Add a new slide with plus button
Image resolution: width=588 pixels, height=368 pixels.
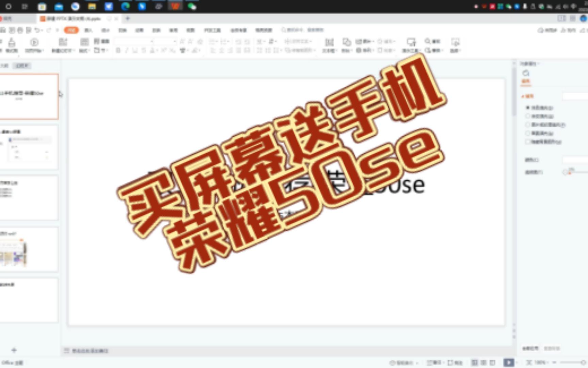(14, 350)
